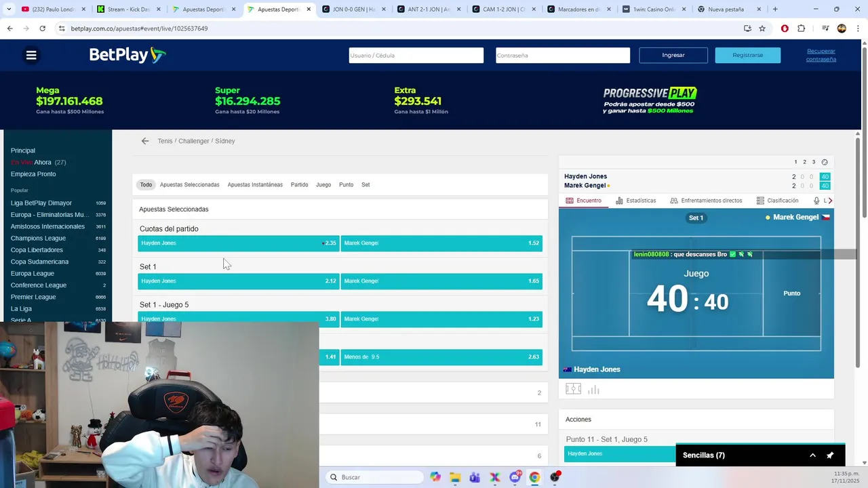Open Discord from the taskbar
868x488 pixels.
(x=515, y=477)
